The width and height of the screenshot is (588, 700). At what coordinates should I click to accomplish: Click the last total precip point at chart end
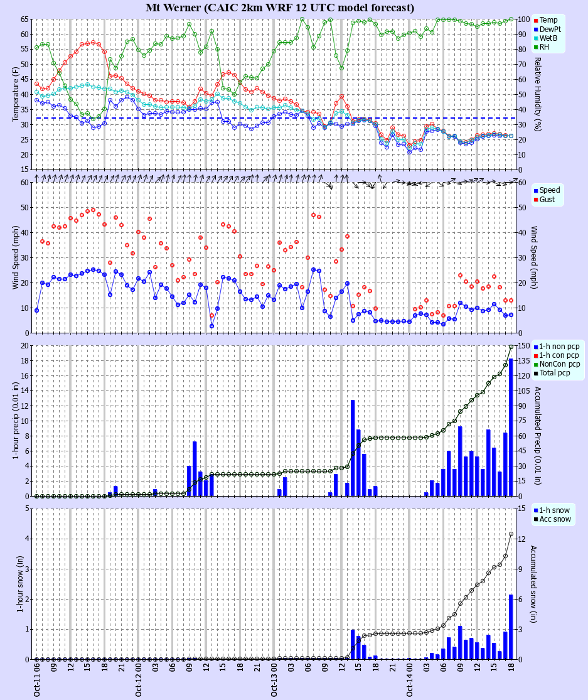[x=511, y=347]
